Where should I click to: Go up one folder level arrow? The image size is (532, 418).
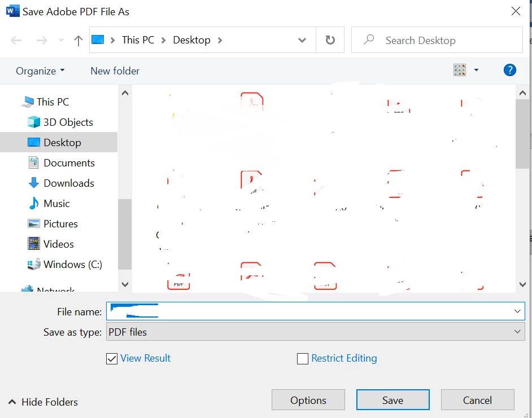(x=79, y=41)
